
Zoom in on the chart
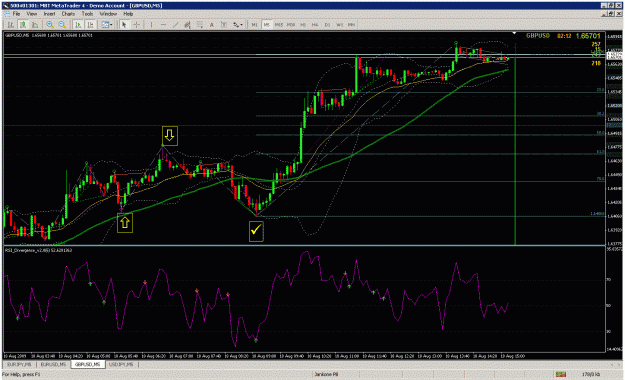pos(50,25)
